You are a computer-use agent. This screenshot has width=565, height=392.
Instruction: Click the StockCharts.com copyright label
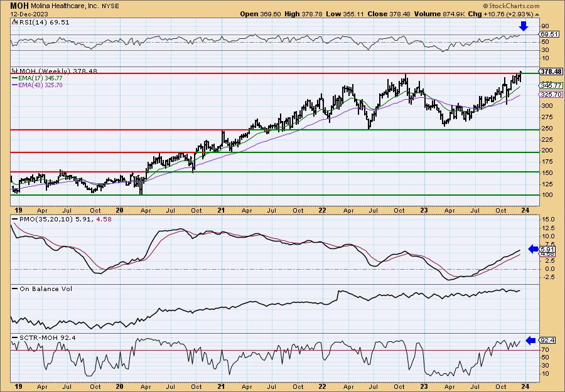[511, 6]
